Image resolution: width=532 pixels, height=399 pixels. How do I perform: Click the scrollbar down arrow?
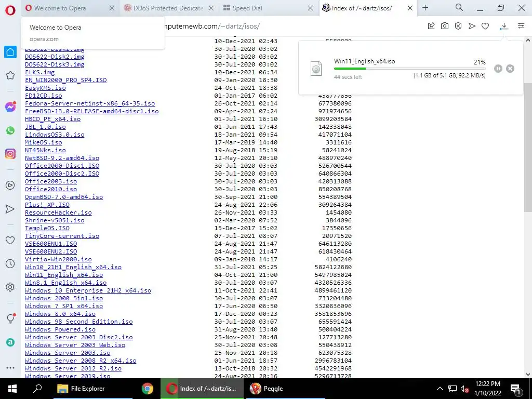pos(528,374)
